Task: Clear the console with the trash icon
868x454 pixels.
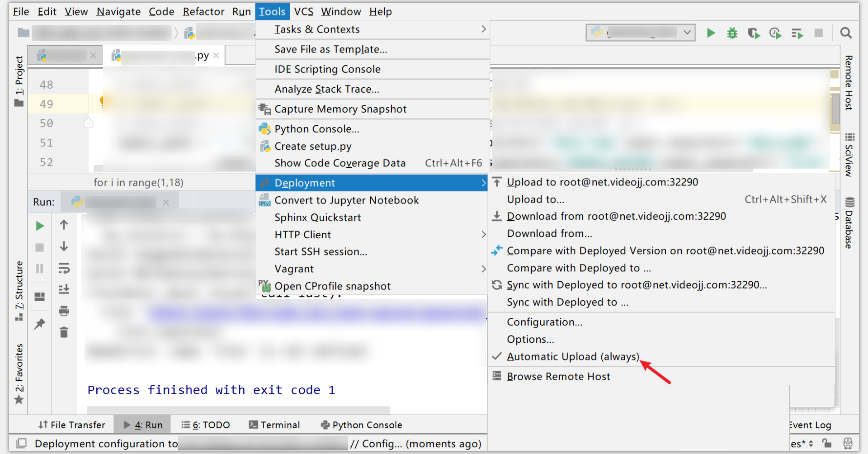Action: [64, 332]
